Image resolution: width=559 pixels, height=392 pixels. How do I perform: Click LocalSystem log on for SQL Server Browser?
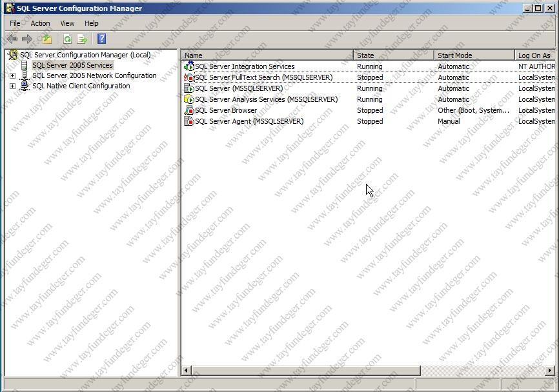click(536, 110)
